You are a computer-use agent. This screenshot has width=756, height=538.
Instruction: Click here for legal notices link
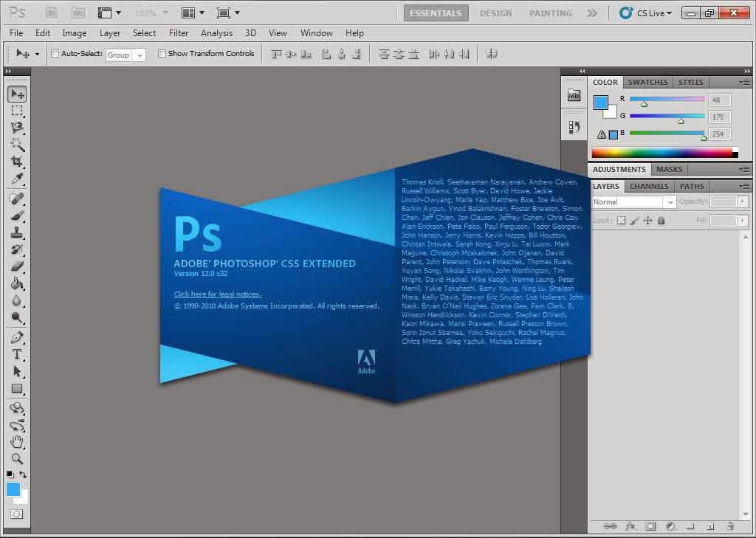tap(218, 294)
